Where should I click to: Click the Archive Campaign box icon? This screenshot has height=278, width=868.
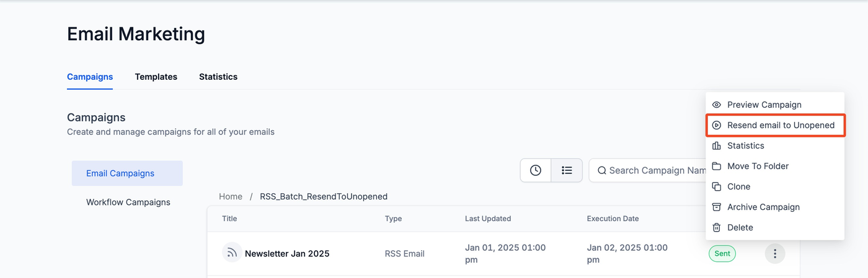717,207
